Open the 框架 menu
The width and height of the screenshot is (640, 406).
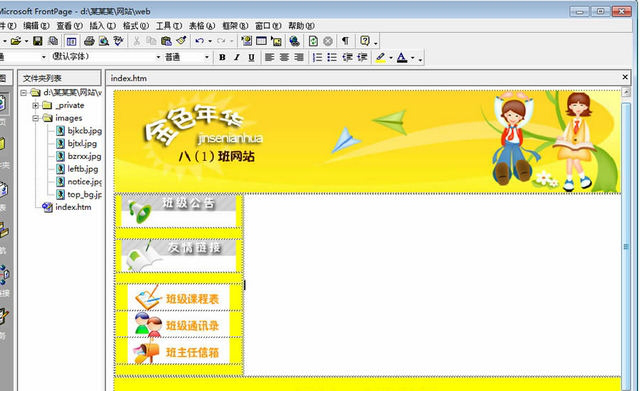tap(235, 26)
